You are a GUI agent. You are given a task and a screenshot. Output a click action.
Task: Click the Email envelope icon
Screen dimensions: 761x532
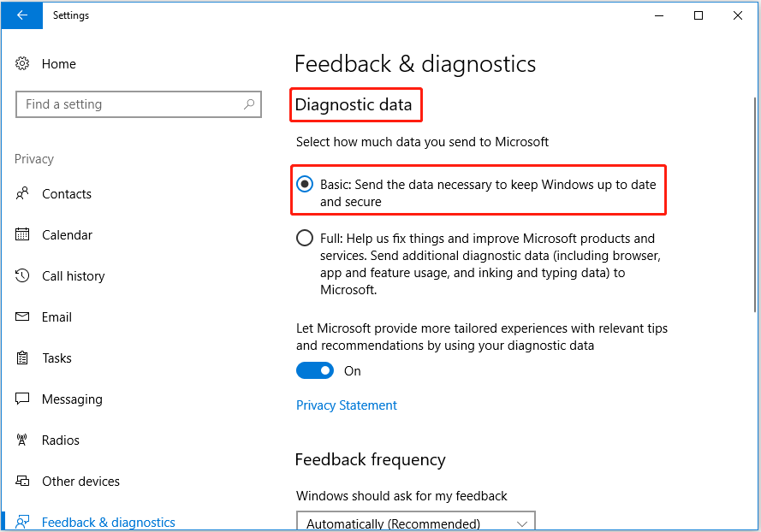[x=23, y=317]
